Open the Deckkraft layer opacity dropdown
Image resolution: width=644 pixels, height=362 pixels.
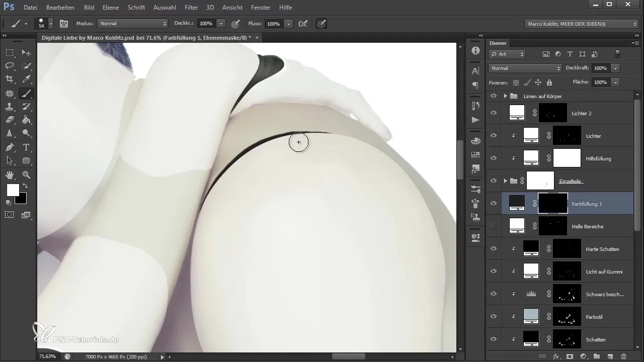click(616, 68)
